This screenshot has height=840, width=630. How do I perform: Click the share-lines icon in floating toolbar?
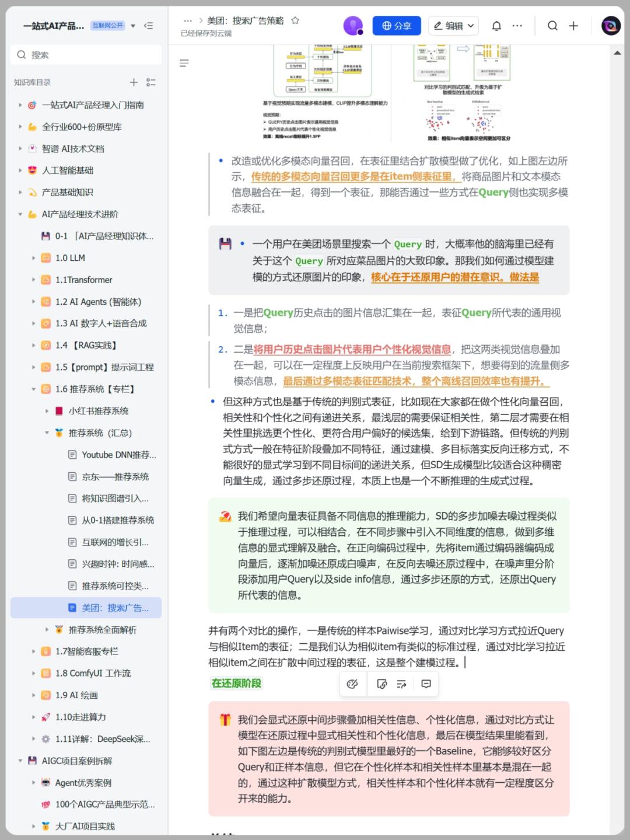[401, 684]
